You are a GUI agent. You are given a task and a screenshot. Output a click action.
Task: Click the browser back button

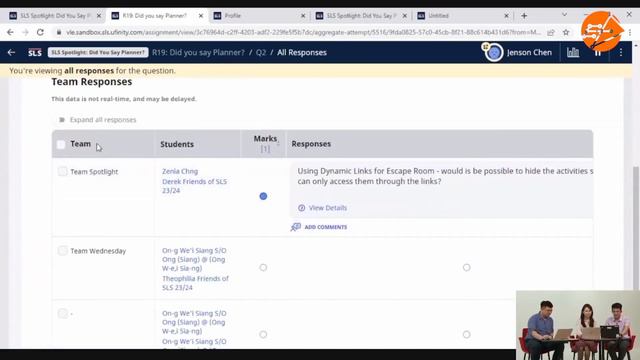10,32
